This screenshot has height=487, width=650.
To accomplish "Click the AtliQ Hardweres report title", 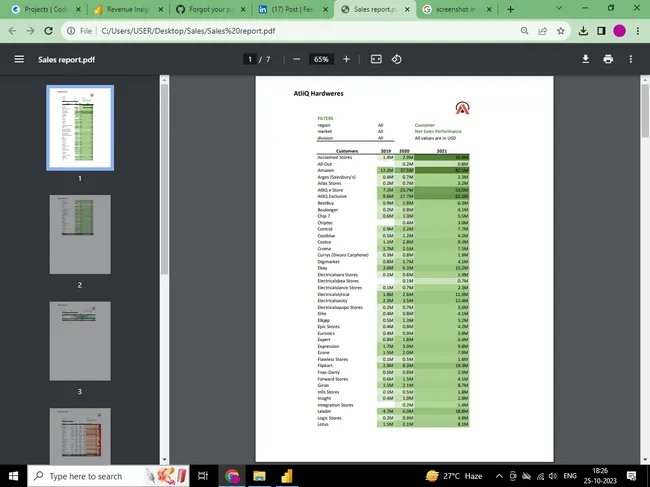I will tap(318, 94).
